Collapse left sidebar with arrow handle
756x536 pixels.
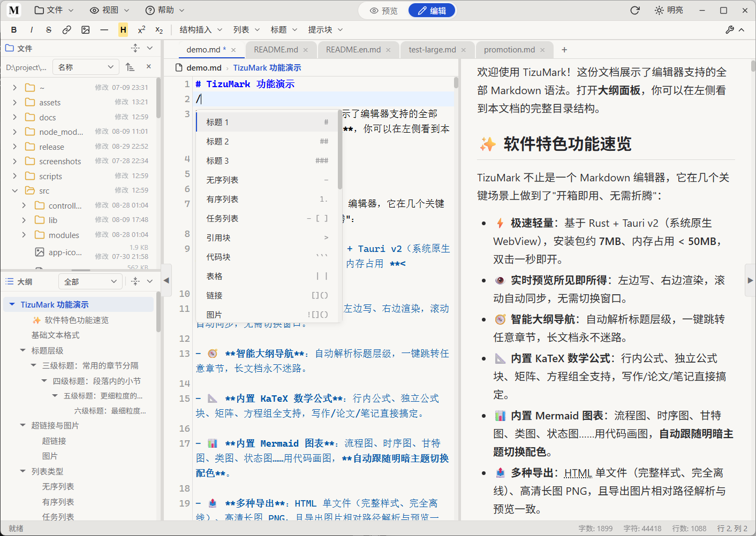click(x=167, y=280)
